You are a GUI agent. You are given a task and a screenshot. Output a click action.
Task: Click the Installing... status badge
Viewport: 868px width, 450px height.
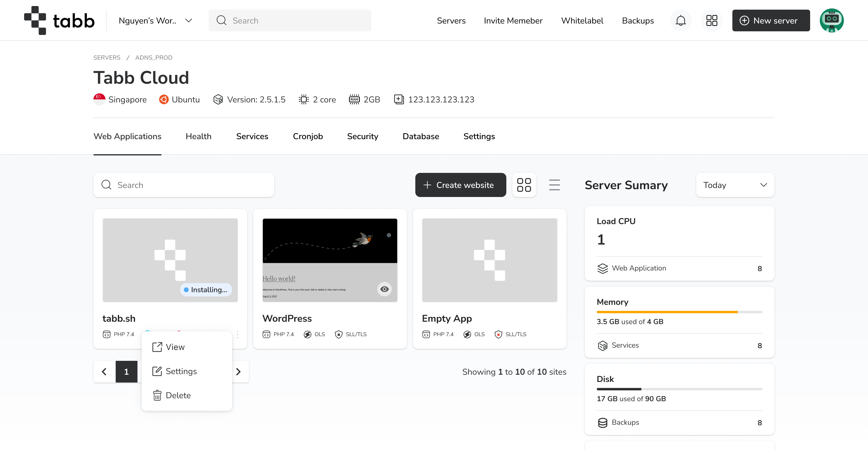(206, 290)
